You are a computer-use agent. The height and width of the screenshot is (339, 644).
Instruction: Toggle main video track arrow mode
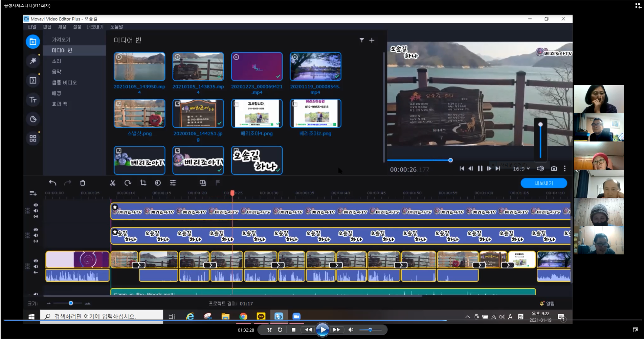click(x=36, y=272)
